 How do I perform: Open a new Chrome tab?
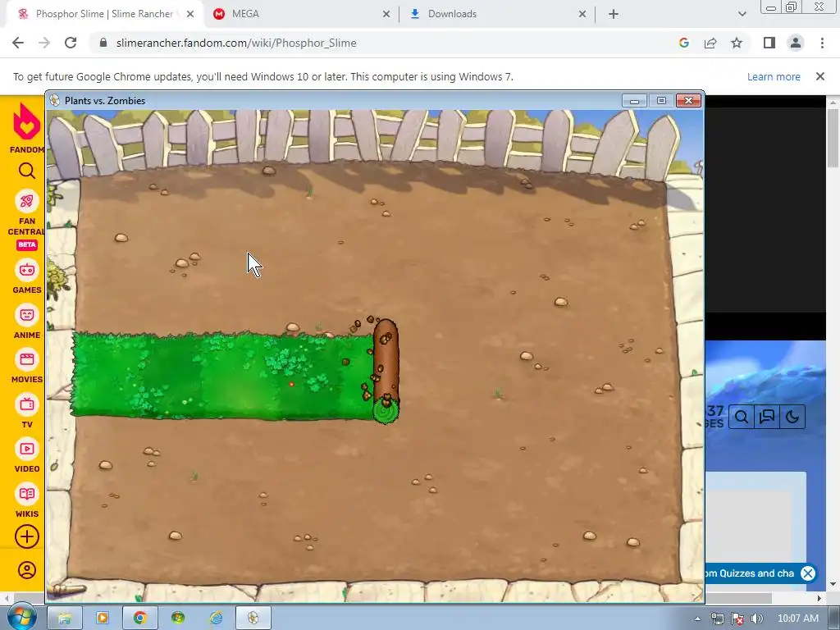[x=614, y=14]
